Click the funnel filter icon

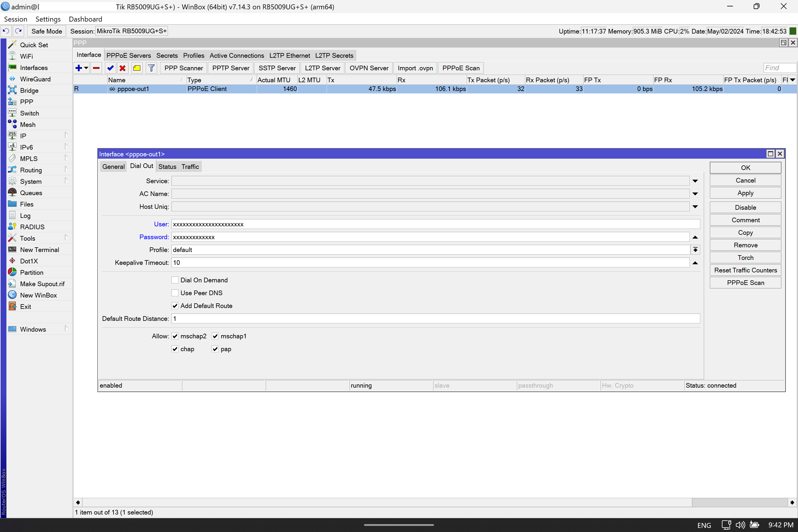[151, 68]
